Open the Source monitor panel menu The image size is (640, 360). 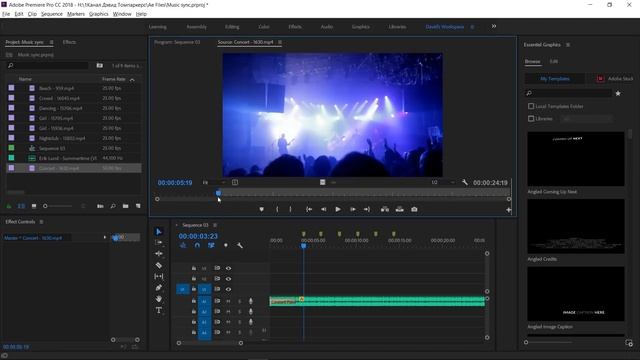coord(280,42)
